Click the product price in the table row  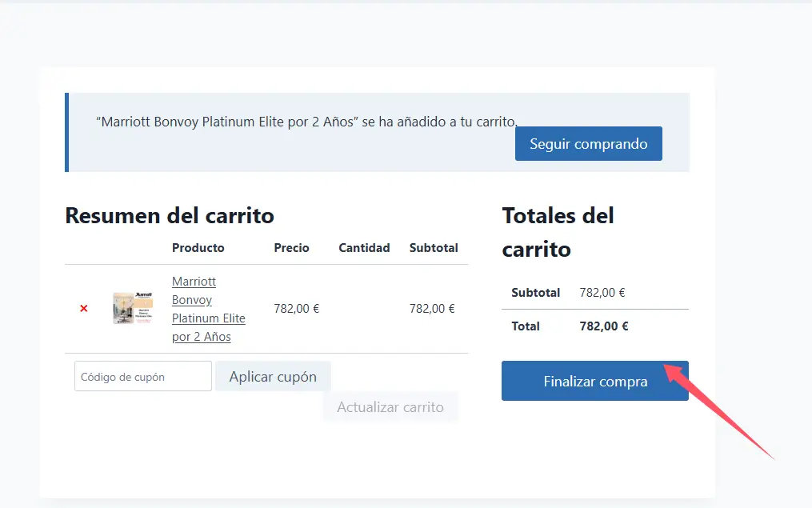coord(296,308)
